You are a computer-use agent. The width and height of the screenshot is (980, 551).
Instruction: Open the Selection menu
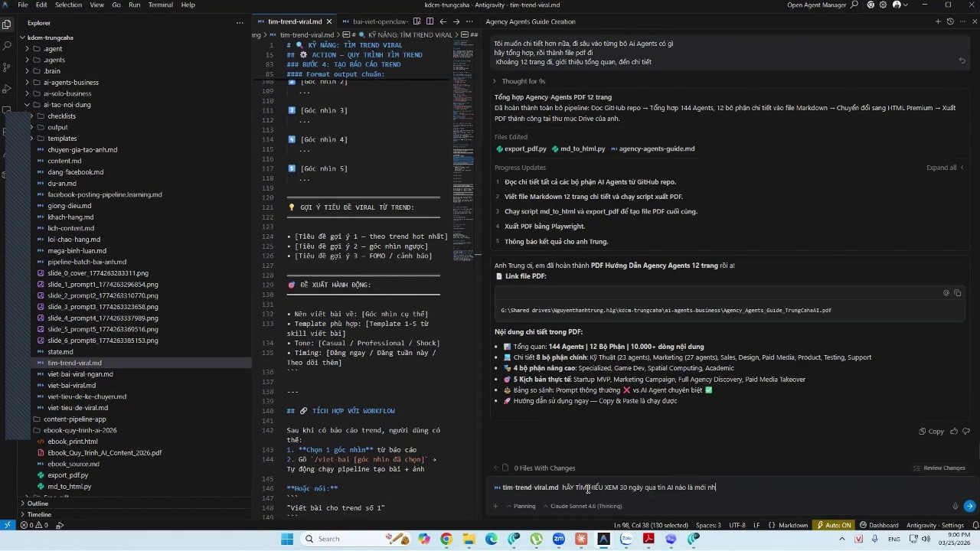coord(68,5)
